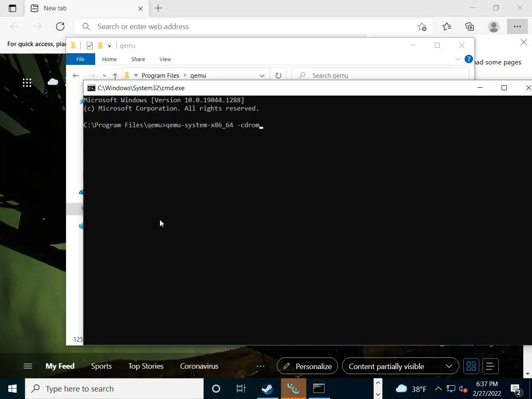Open the Command Prompt taskbar icon
Image resolution: width=532 pixels, height=399 pixels.
(x=319, y=389)
